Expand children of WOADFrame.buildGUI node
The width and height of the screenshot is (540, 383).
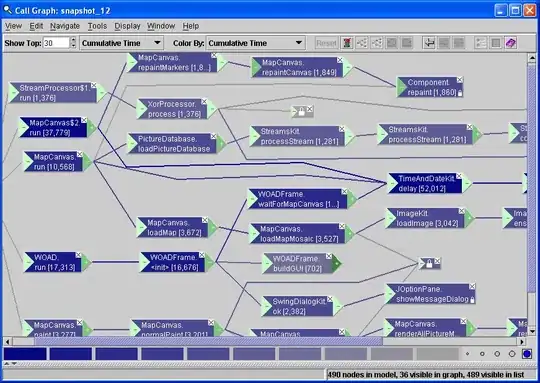(x=336, y=264)
